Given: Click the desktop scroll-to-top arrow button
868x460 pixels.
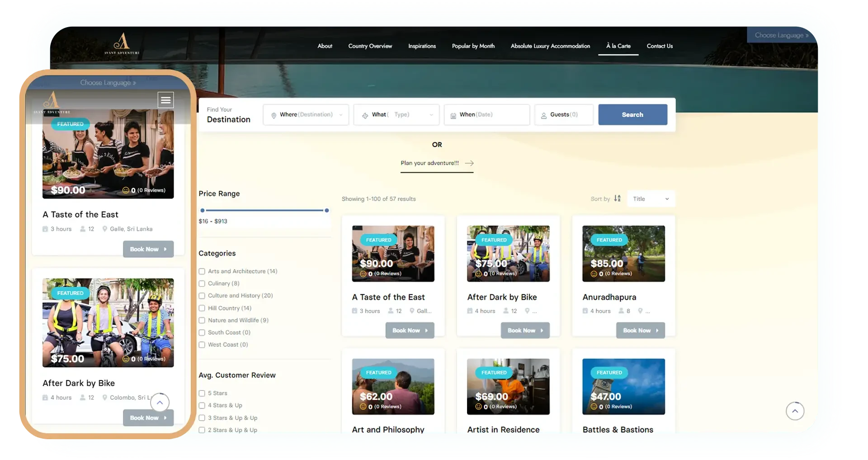Looking at the screenshot, I should 795,411.
